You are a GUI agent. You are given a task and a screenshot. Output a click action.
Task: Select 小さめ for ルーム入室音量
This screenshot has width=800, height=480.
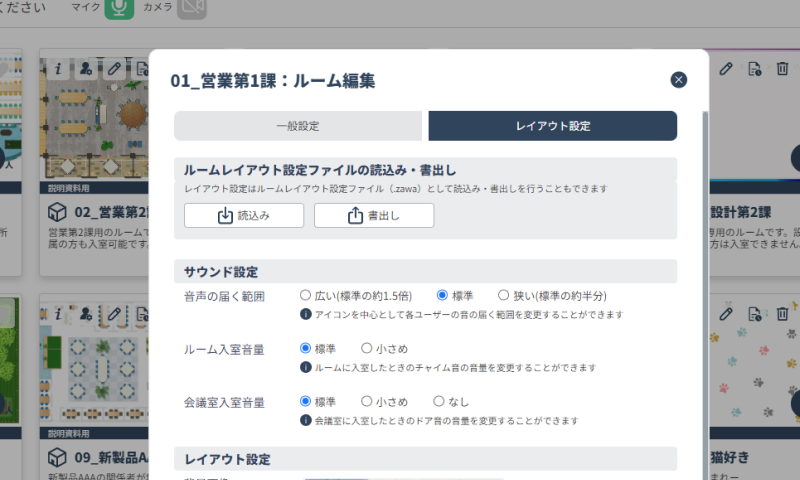coord(366,349)
